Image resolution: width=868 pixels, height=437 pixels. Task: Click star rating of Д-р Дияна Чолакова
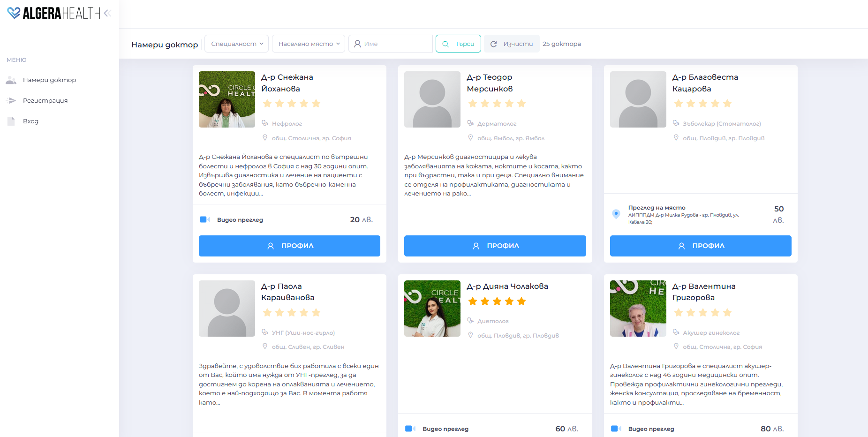pyautogui.click(x=497, y=301)
